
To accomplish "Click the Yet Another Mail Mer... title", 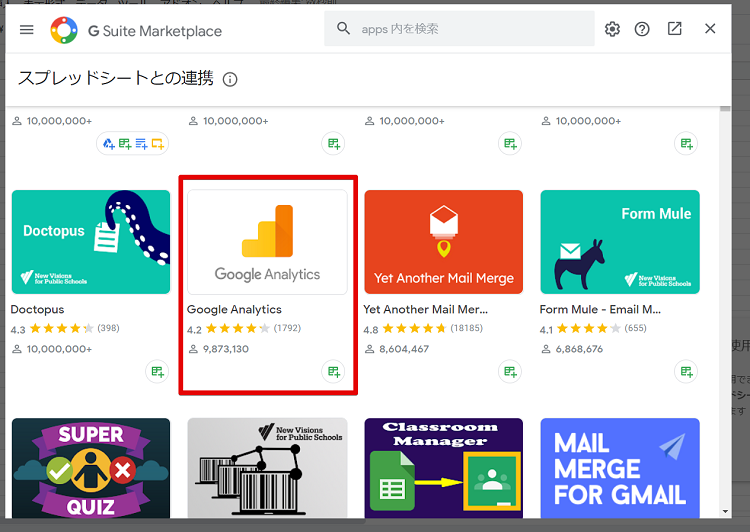I will click(425, 310).
